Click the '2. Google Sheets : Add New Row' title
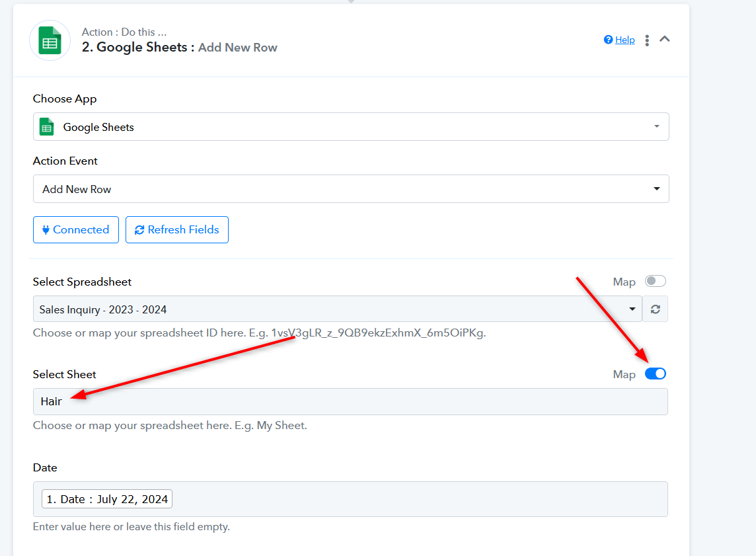This screenshot has height=556, width=756. pos(179,47)
